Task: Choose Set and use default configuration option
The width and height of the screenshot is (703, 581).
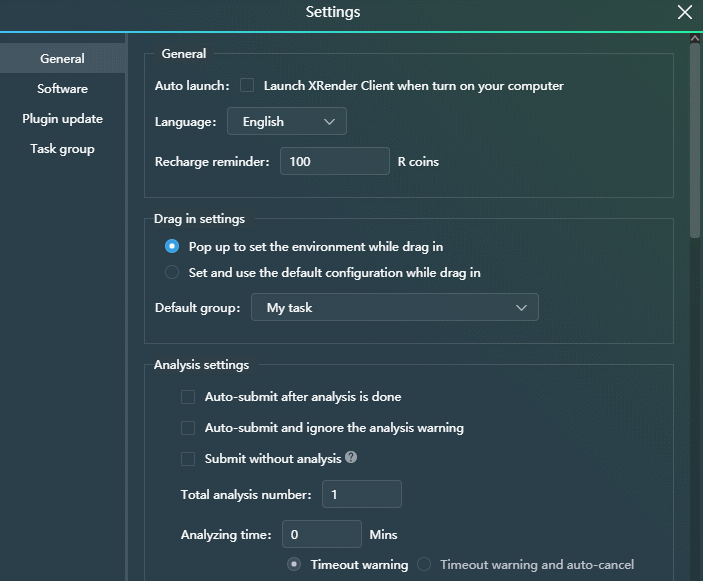Action: (x=172, y=272)
